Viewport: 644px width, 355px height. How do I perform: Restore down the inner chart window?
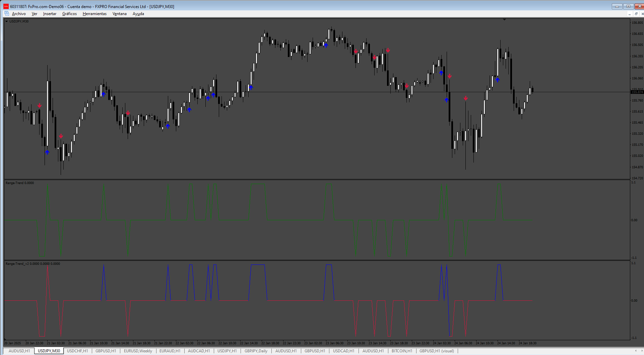(636, 14)
